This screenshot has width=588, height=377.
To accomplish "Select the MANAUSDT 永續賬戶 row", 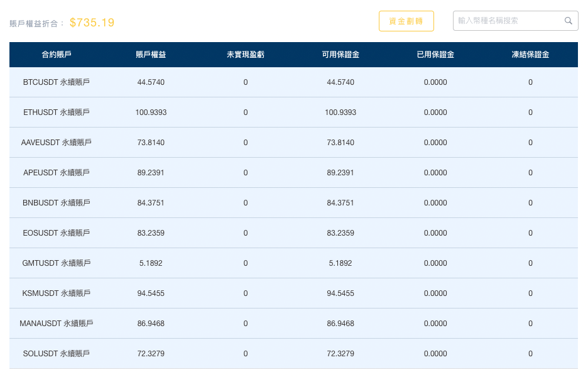I will [57, 324].
